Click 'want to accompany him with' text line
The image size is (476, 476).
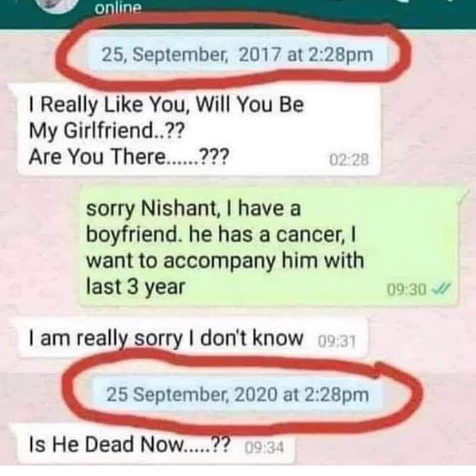click(225, 261)
